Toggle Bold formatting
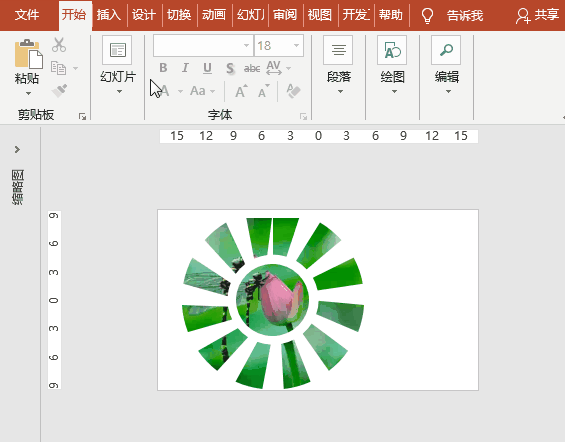 (x=163, y=68)
